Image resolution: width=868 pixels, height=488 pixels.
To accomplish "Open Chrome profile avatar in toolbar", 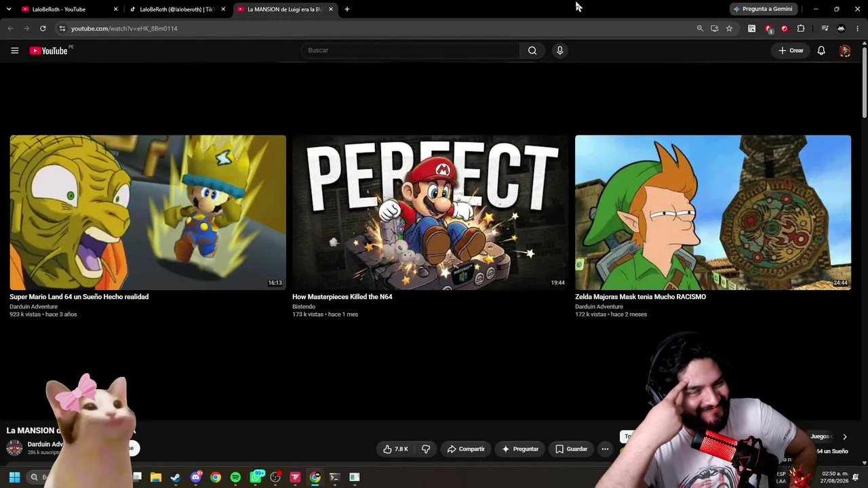I will (841, 28).
